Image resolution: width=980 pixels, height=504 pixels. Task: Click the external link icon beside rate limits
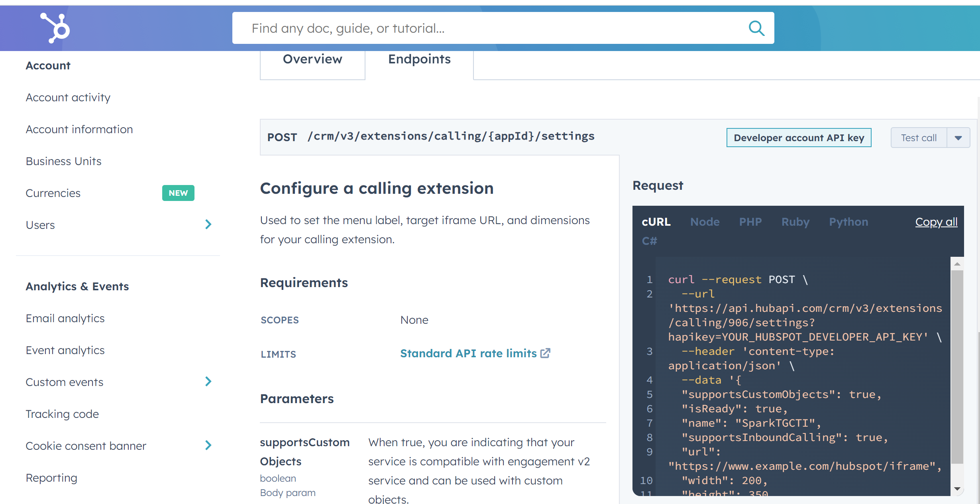pos(545,353)
